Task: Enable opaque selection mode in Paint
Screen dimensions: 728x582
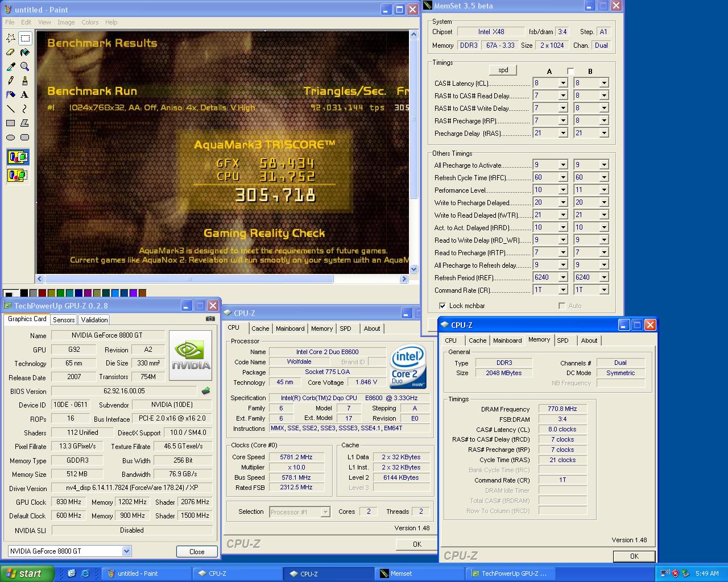Action: click(18, 157)
